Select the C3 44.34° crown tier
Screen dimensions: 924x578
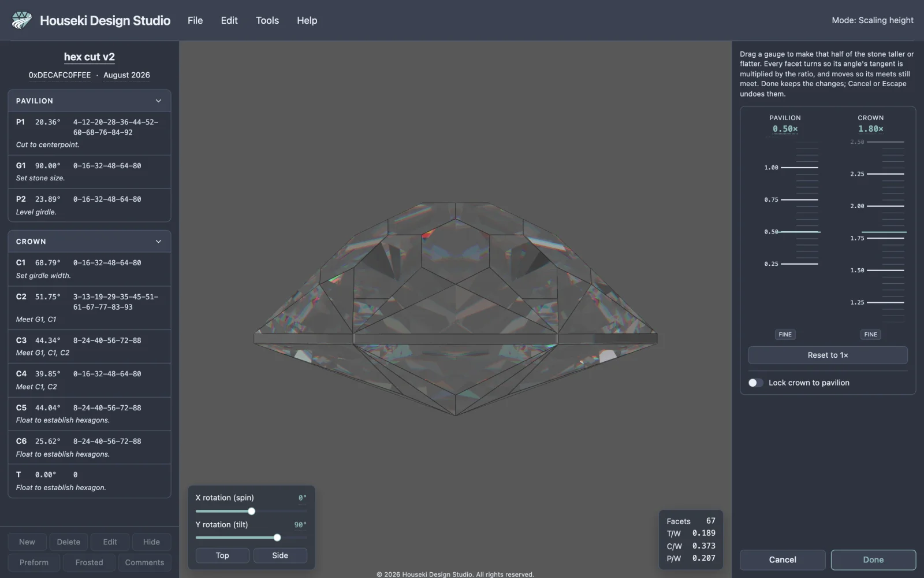point(90,346)
